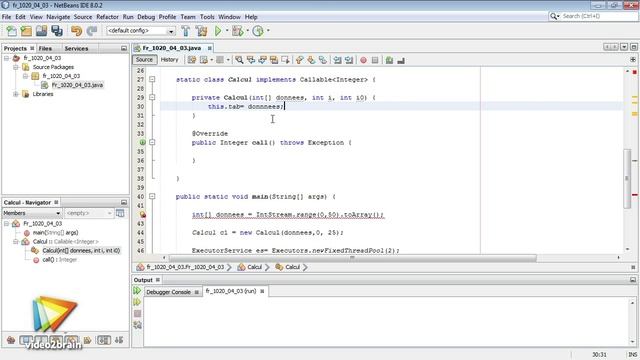Click the red error mark in error stripe
This screenshot has height=360, width=640.
(635, 195)
